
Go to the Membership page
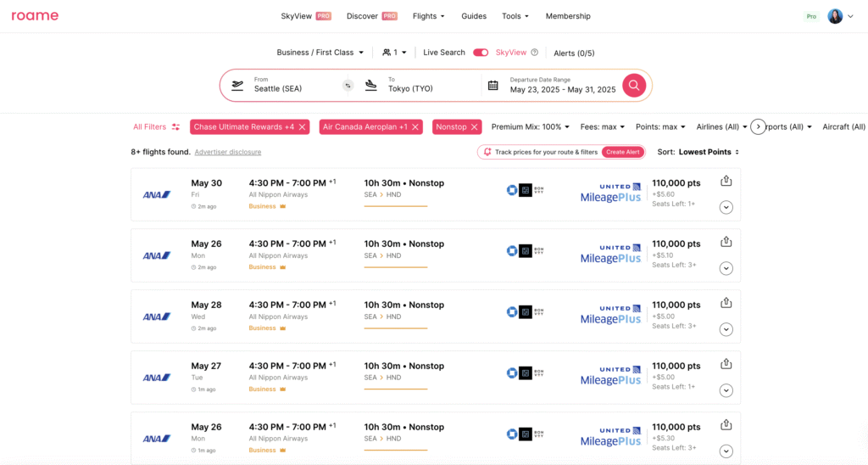pyautogui.click(x=568, y=16)
